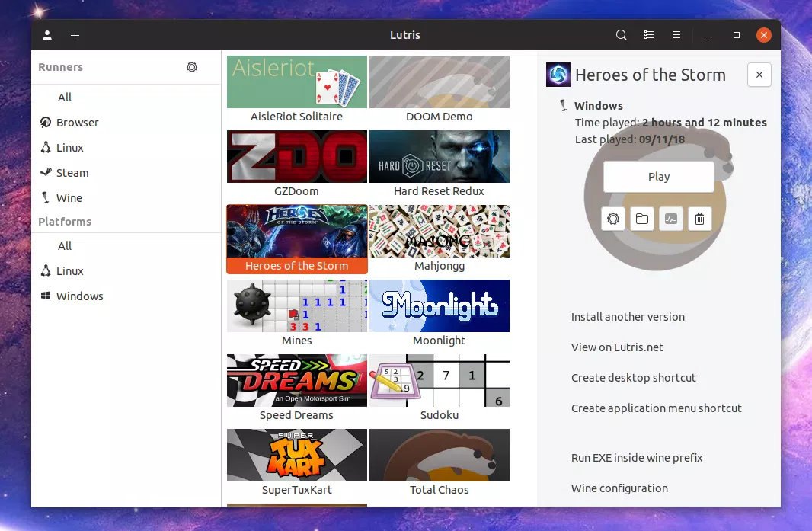Click the Platforms section header
This screenshot has height=531, width=812.
click(x=64, y=221)
